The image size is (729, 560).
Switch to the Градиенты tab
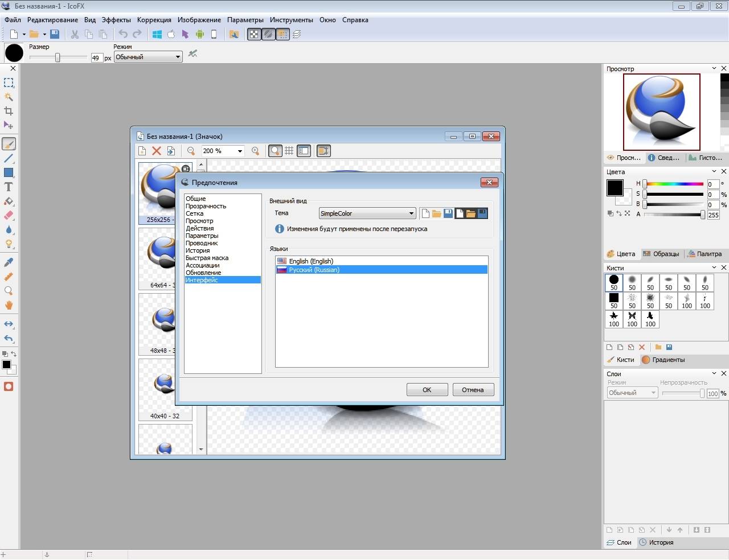663,360
